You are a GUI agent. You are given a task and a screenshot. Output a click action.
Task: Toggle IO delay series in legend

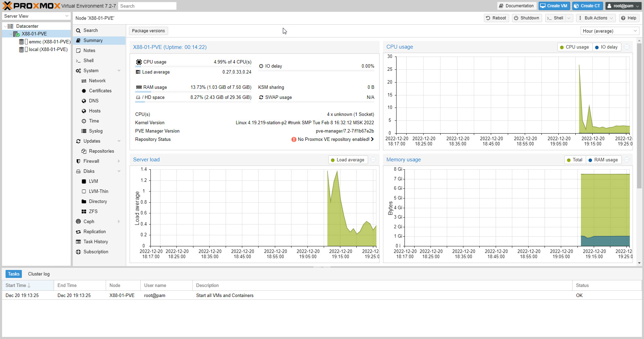tap(606, 47)
